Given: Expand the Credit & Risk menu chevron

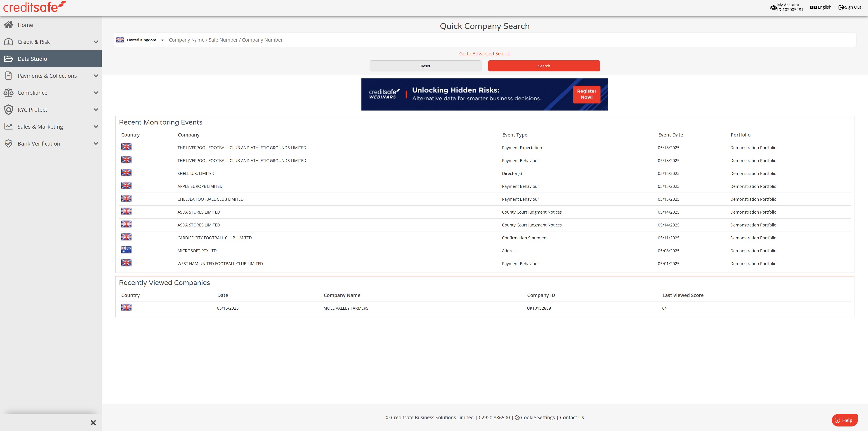Looking at the screenshot, I should [x=96, y=42].
